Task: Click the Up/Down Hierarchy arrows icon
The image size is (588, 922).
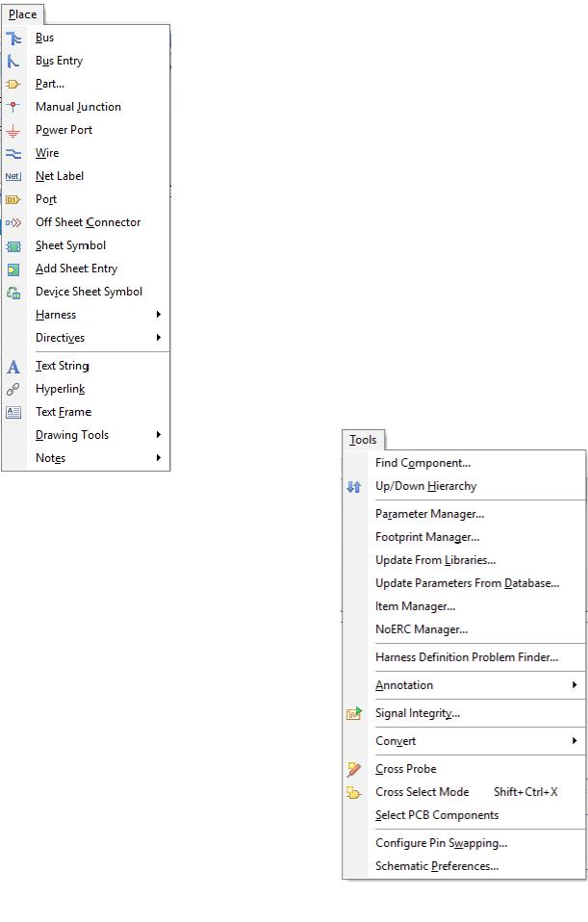Action: pos(353,487)
